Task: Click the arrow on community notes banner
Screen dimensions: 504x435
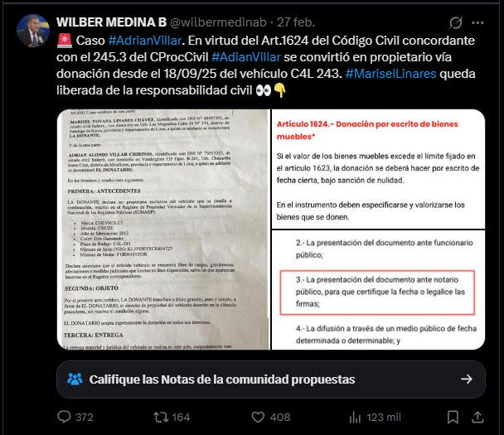Action: [467, 379]
